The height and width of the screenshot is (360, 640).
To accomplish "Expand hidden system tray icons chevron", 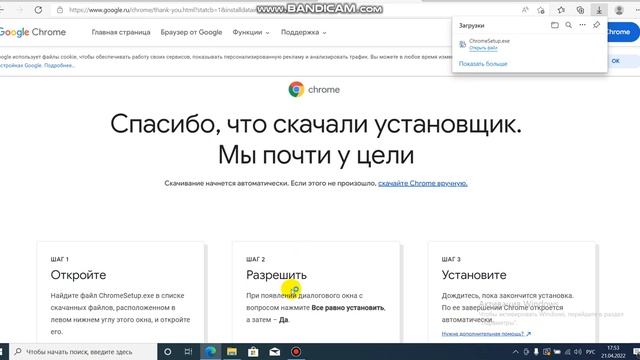I will [x=516, y=352].
